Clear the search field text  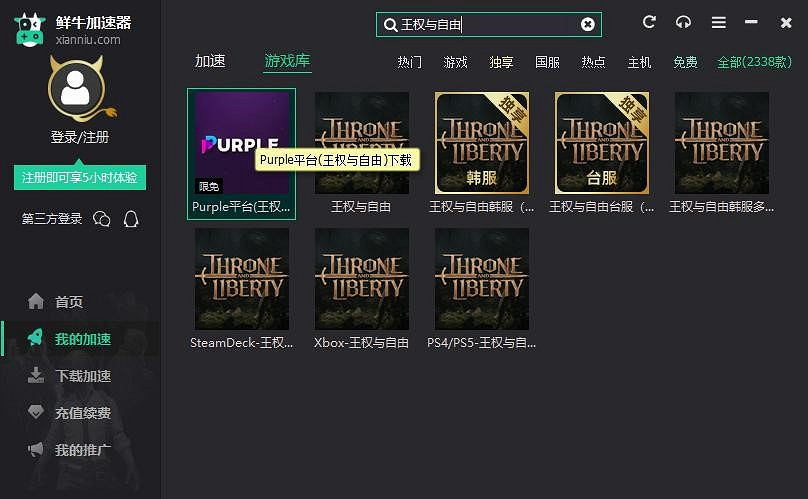click(588, 24)
